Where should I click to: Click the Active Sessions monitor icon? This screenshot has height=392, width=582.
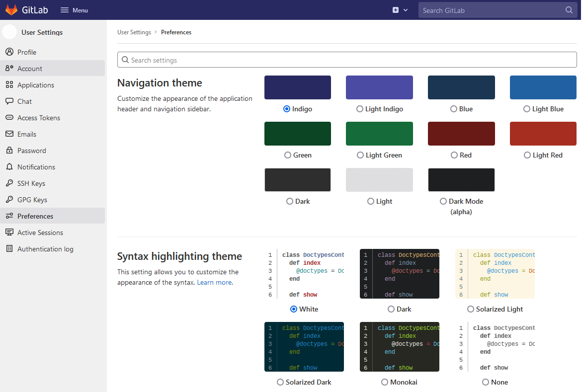click(9, 232)
